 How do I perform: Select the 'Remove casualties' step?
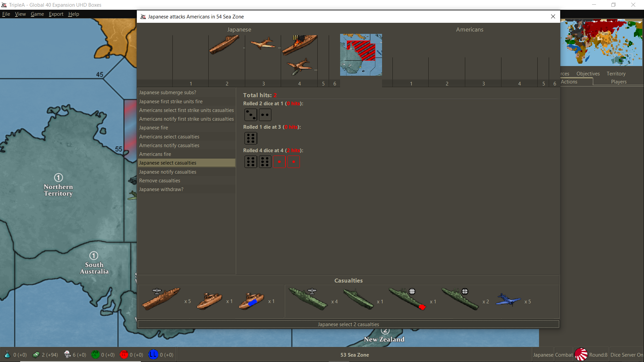(186, 181)
